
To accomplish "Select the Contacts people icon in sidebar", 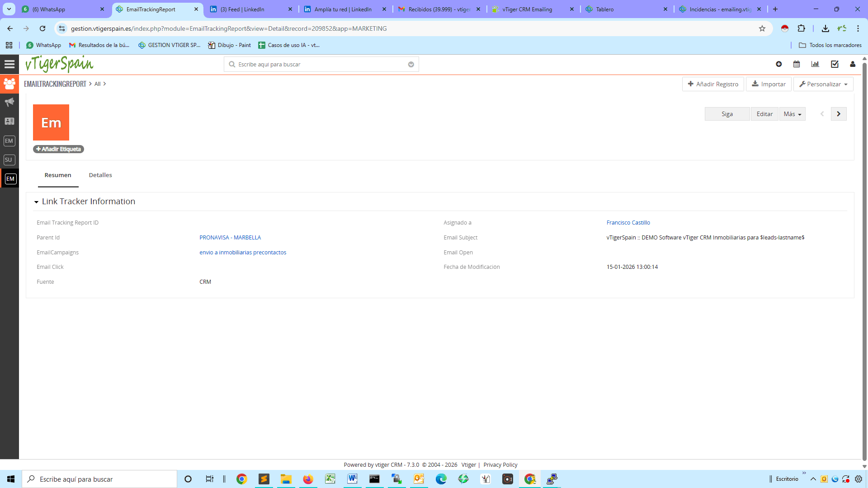I will pyautogui.click(x=9, y=84).
